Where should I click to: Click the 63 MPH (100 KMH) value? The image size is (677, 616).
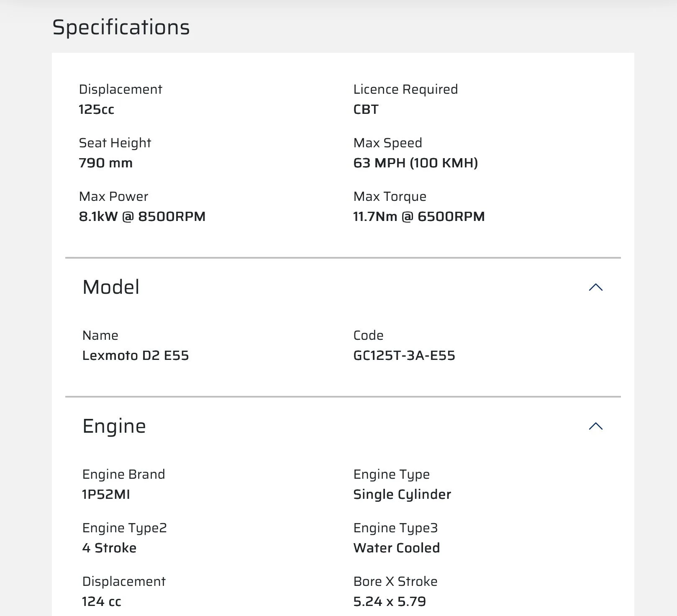point(415,163)
